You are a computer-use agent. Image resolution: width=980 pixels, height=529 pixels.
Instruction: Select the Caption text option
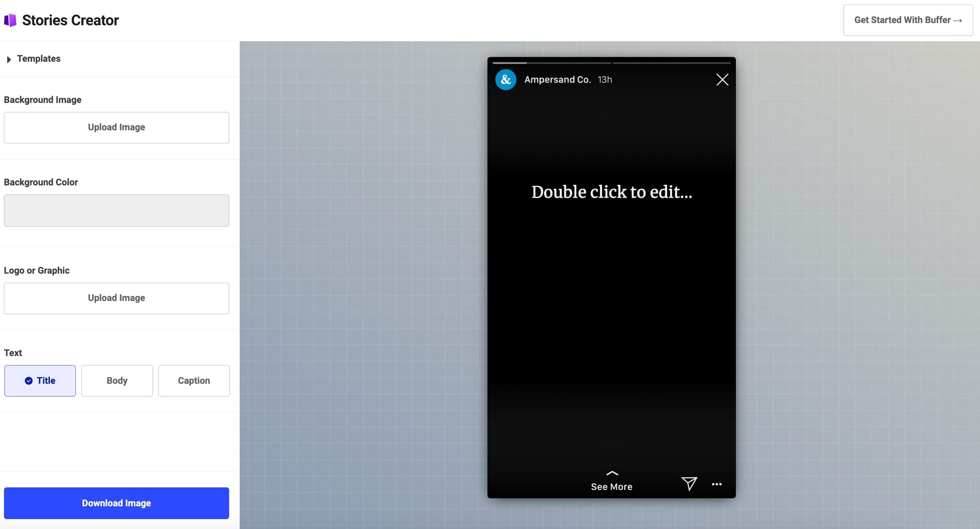194,381
